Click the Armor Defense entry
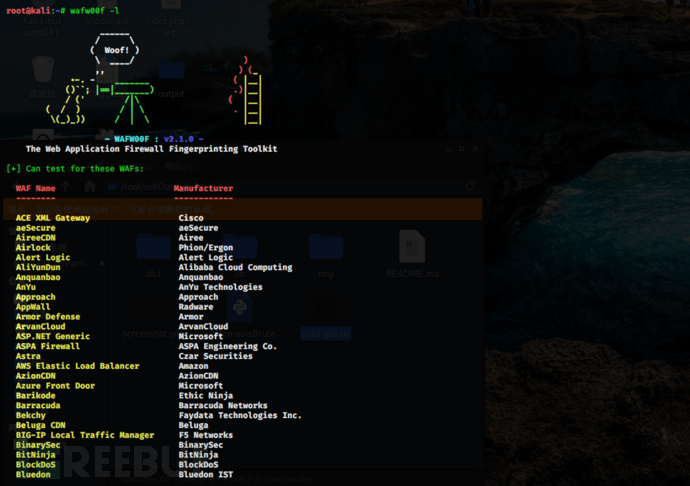690x486 pixels. click(48, 317)
